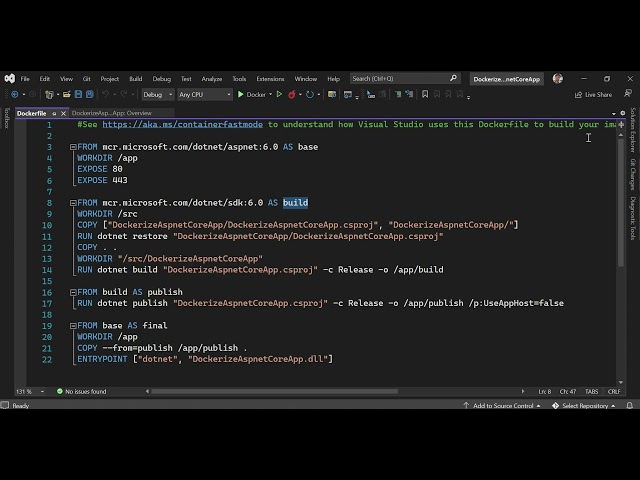The image size is (640, 480).
Task: Close the Dockerfile tab
Action: coord(63,113)
